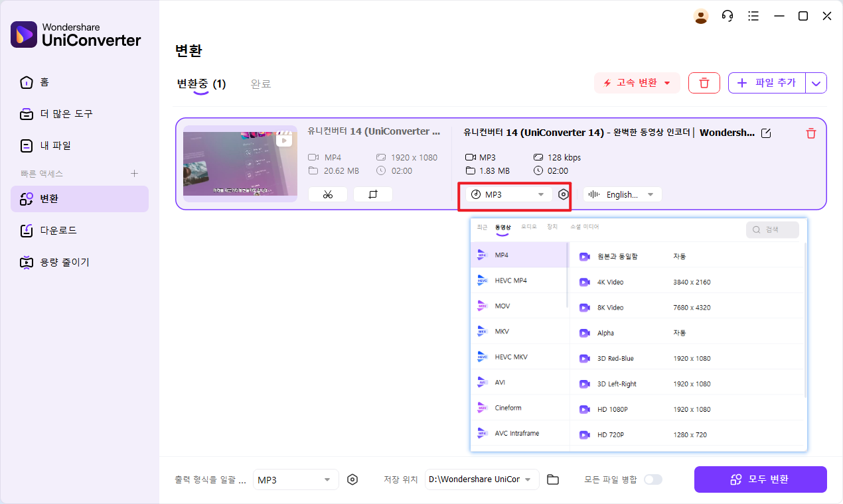Open bottom bar format settings gear
This screenshot has width=843, height=504.
(x=352, y=479)
